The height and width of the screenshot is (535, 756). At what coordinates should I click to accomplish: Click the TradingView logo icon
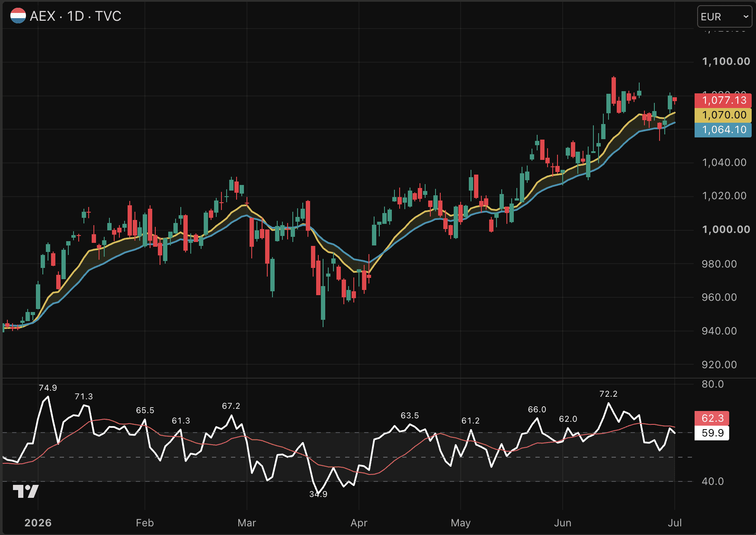(x=26, y=491)
